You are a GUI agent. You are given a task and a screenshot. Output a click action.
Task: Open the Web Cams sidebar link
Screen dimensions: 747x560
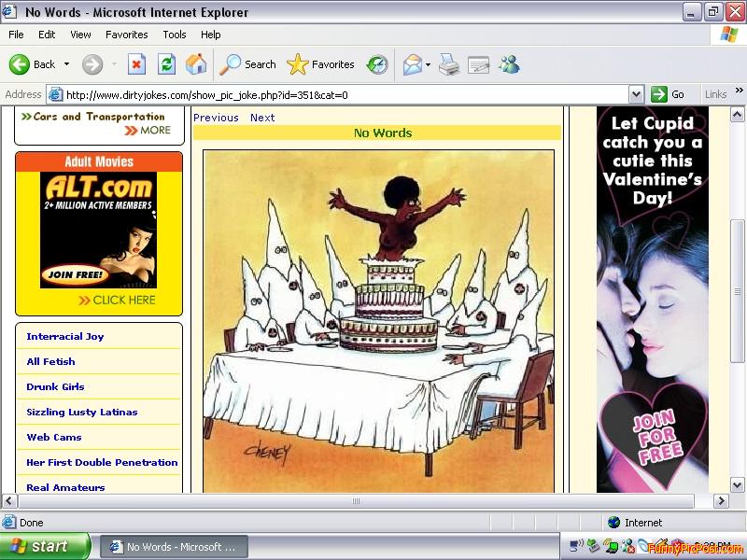54,437
